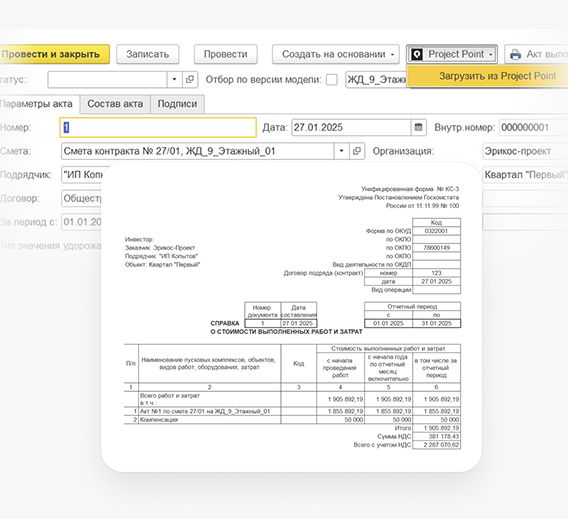The width and height of the screenshot is (568, 519).
Task: Open the status record with its open-form icon
Action: pyautogui.click(x=190, y=79)
